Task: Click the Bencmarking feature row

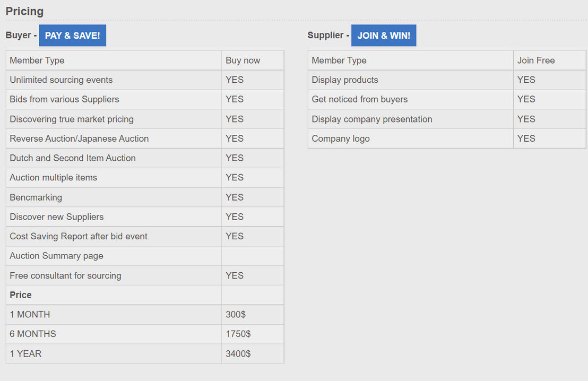Action: coord(145,197)
